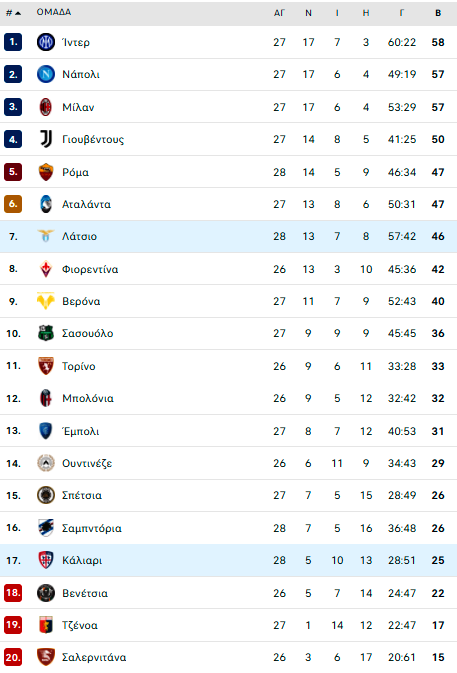Click the Juventus logo icon
457x673 pixels.
coord(45,139)
